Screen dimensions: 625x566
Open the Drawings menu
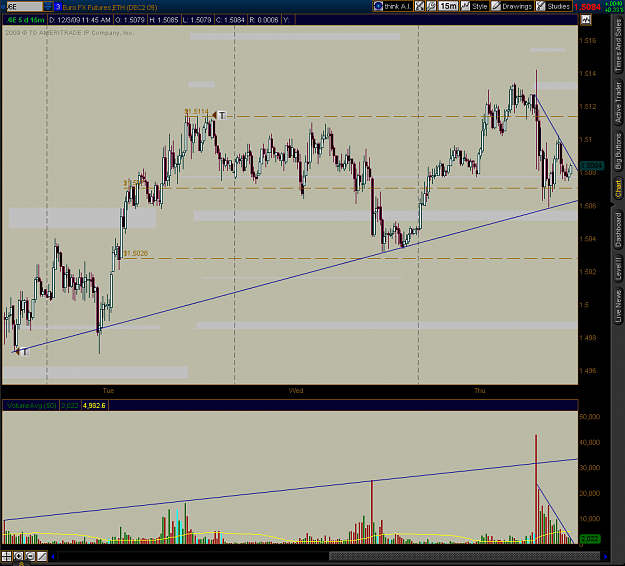(512, 6)
